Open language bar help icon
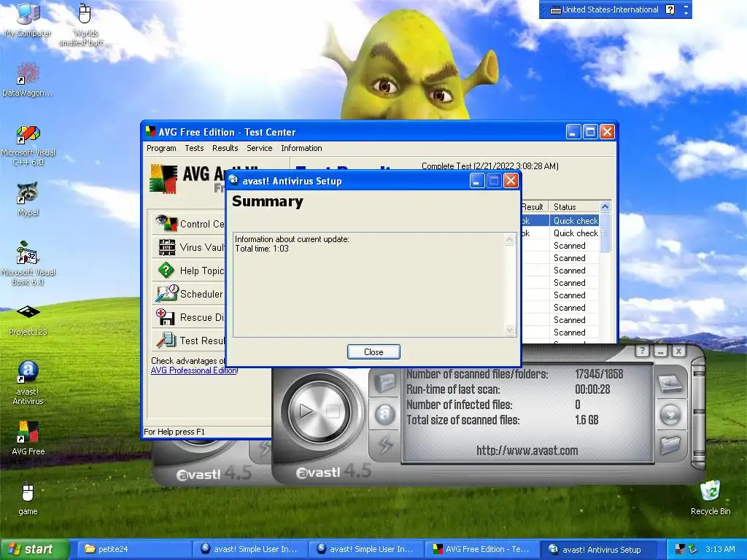Image resolution: width=747 pixels, height=560 pixels. point(670,9)
